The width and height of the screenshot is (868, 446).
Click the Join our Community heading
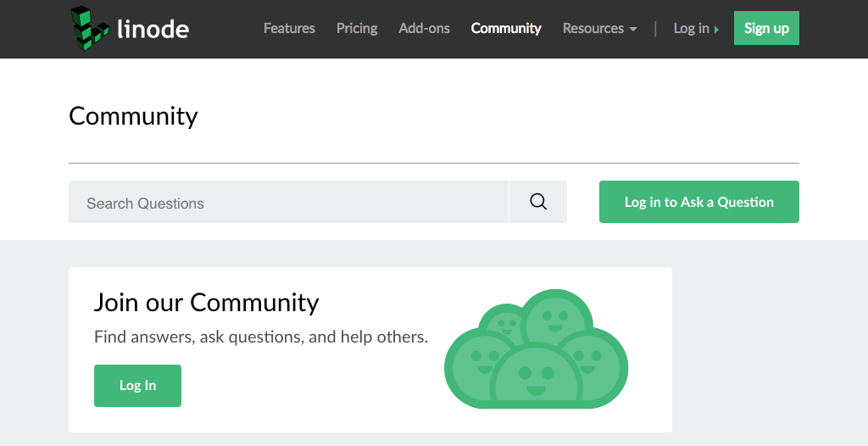pos(206,303)
